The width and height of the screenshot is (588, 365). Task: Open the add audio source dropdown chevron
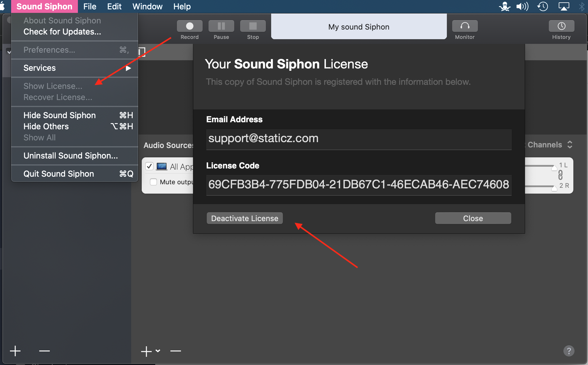158,351
